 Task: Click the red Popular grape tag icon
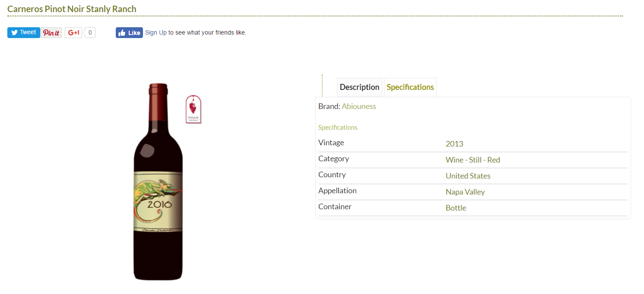click(x=194, y=110)
